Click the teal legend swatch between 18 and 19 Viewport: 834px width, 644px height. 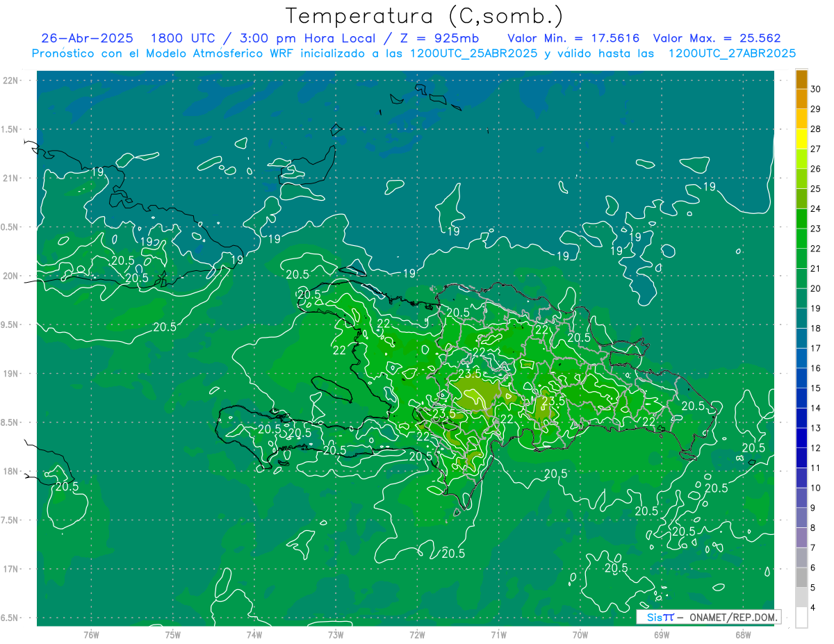click(801, 319)
